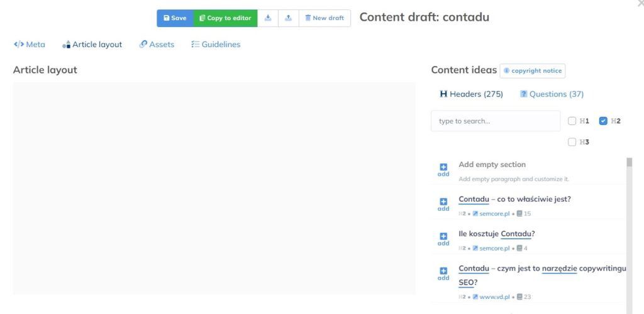The width and height of the screenshot is (644, 314).
Task: Click the copyright notice button
Action: 532,71
